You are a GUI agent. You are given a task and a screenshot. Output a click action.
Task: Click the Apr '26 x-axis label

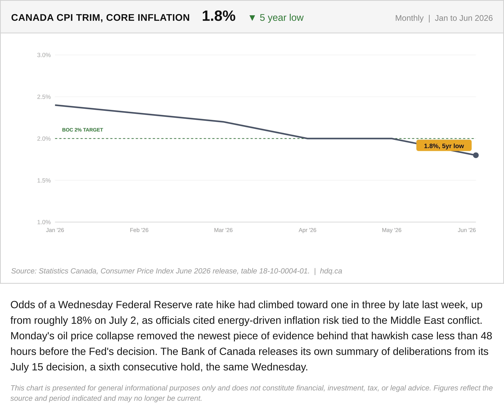[x=307, y=230]
